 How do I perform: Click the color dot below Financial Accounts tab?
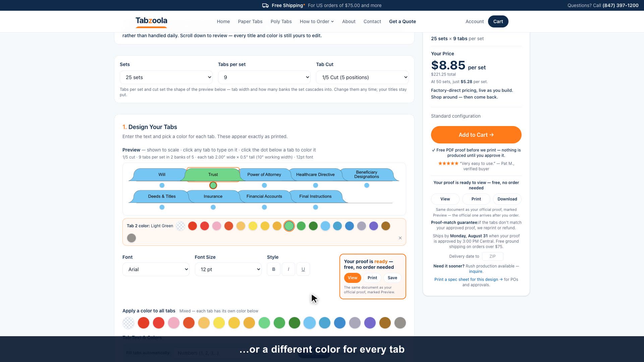tap(264, 207)
